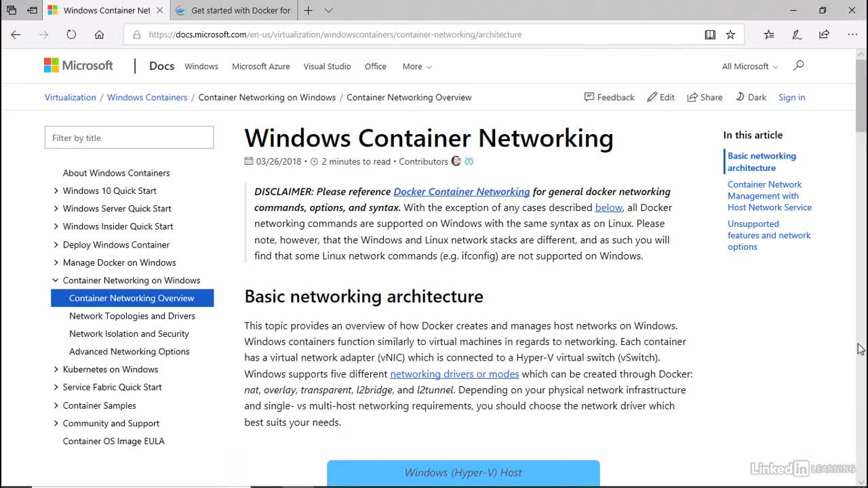Click the Share this page icon in browser toolbar

point(824,35)
